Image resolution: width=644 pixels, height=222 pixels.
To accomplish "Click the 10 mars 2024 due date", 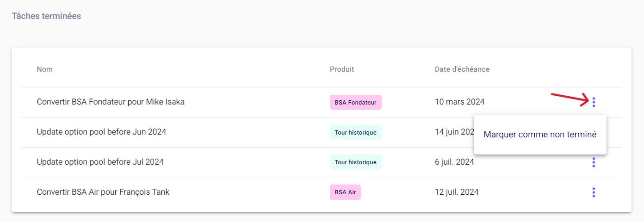I will 459,102.
